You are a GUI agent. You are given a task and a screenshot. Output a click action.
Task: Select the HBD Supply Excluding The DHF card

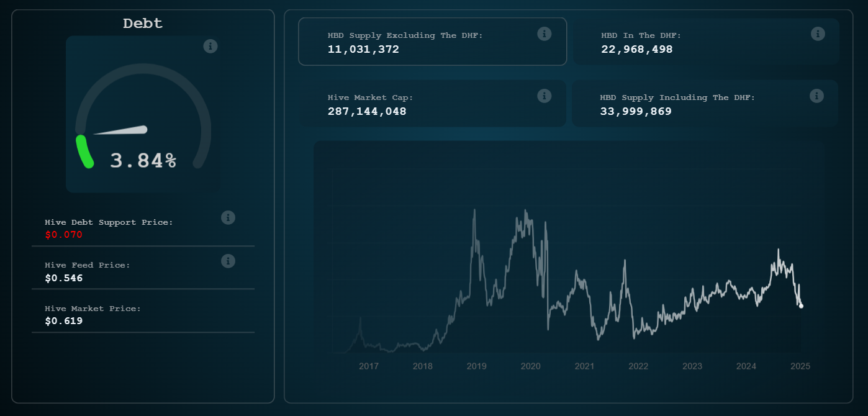click(433, 42)
